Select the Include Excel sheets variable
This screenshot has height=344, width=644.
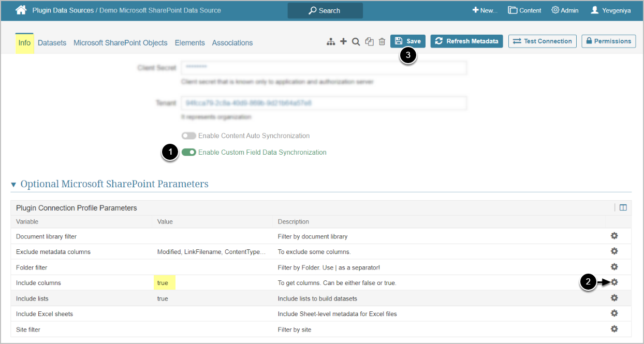click(45, 314)
